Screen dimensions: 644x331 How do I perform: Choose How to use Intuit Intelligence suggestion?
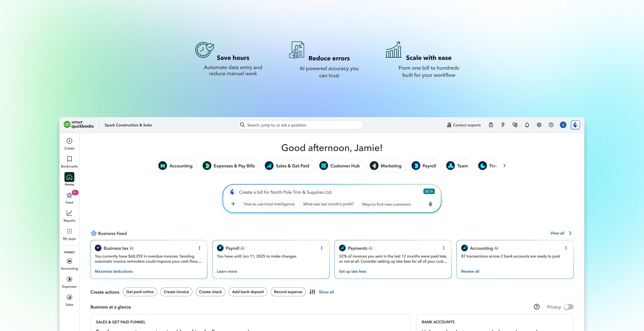pyautogui.click(x=269, y=204)
